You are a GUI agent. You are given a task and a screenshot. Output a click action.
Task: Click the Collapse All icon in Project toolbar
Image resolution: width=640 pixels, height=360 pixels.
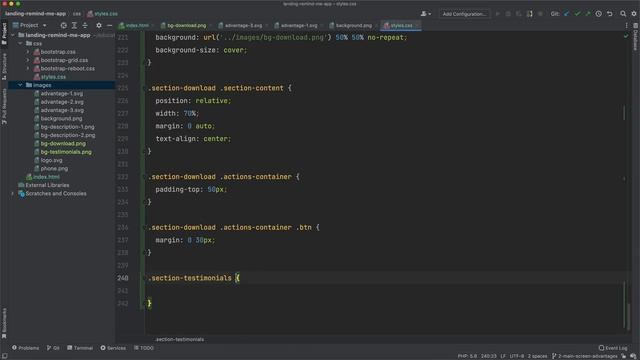point(85,25)
